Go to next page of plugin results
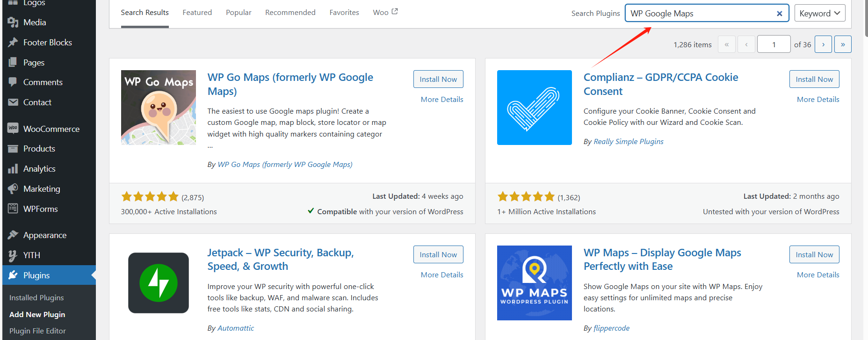868x340 pixels. tap(823, 44)
